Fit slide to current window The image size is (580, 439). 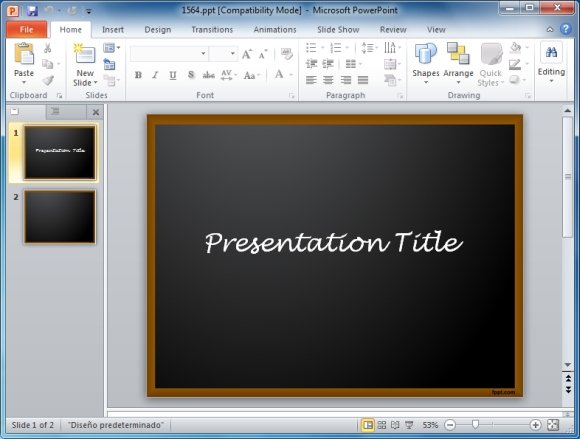(x=553, y=425)
